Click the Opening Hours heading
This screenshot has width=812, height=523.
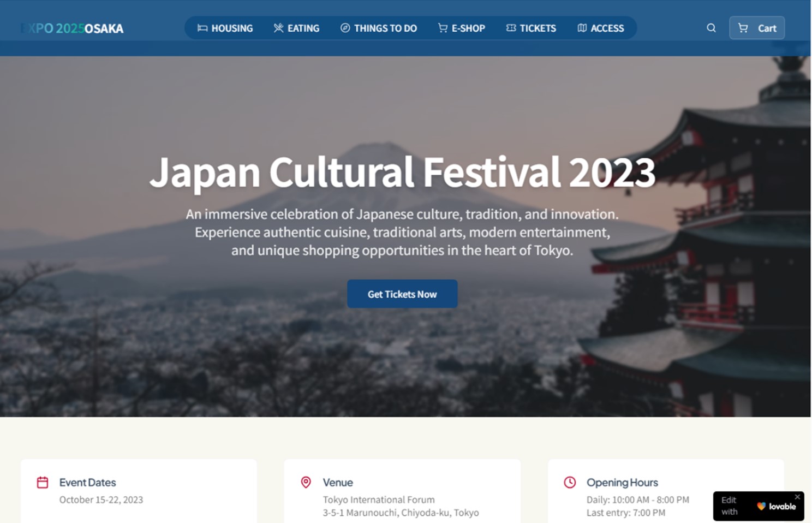coord(622,483)
